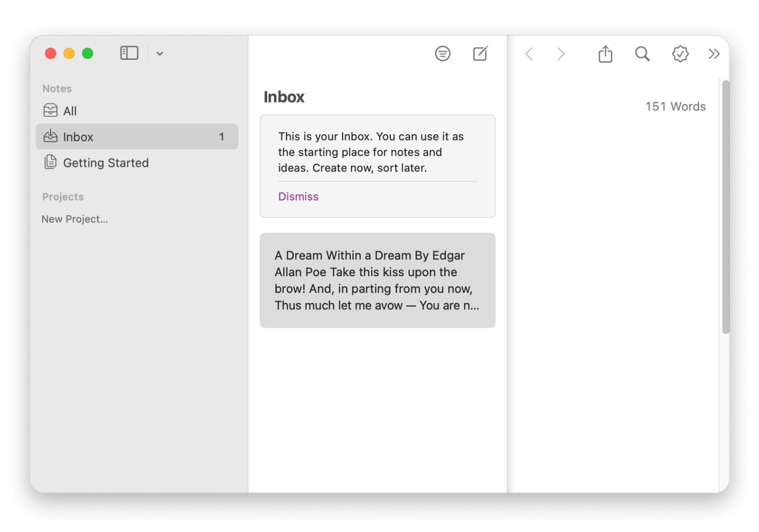Click the back navigation arrow

click(529, 54)
